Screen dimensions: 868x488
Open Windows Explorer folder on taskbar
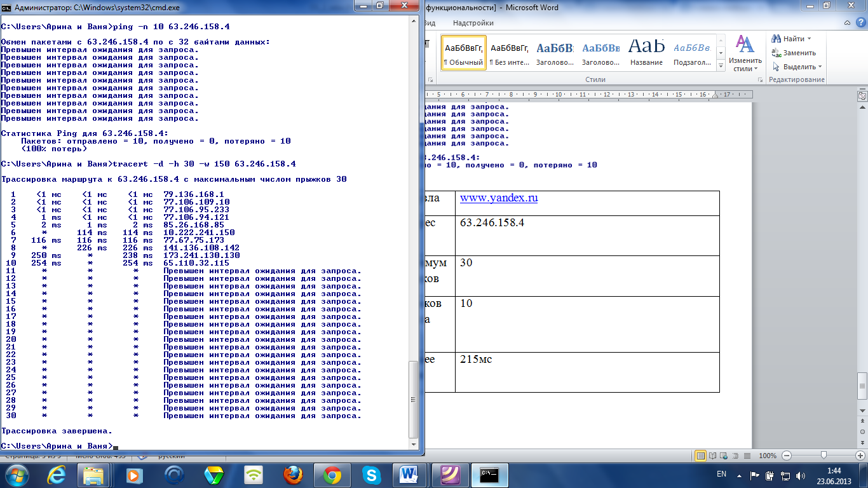point(95,475)
